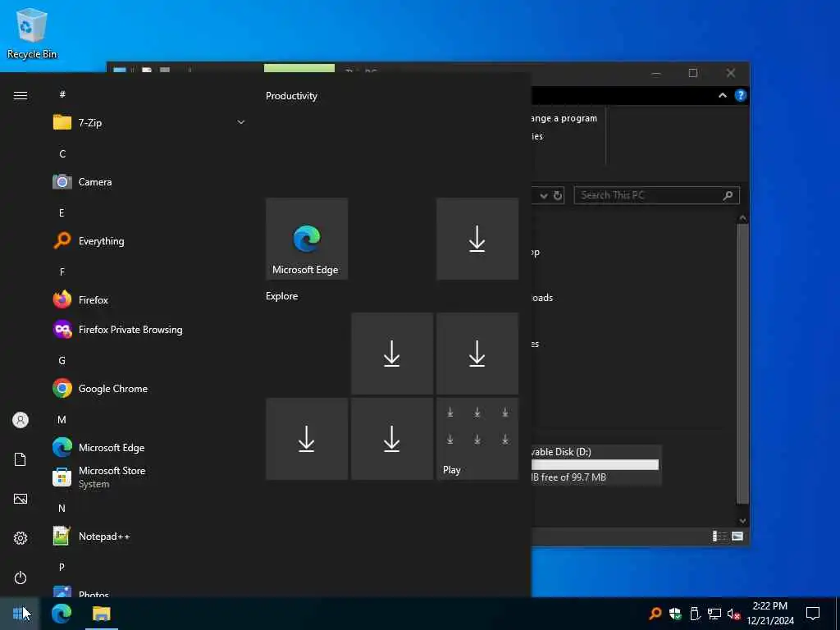Click the P letter group header
Viewport: 840px width, 630px height.
point(62,567)
